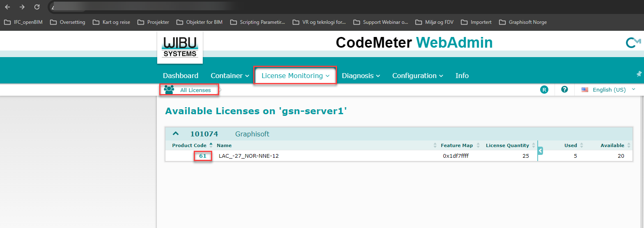Reload the page with the browser refresh icon
The image size is (644, 228).
point(37,7)
